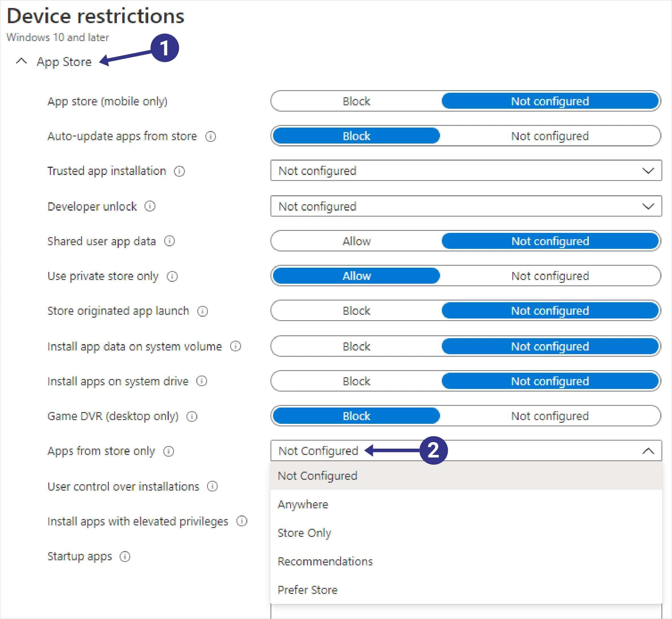Click the App Store section heading
Viewport: 672px width, 619px height.
(64, 62)
